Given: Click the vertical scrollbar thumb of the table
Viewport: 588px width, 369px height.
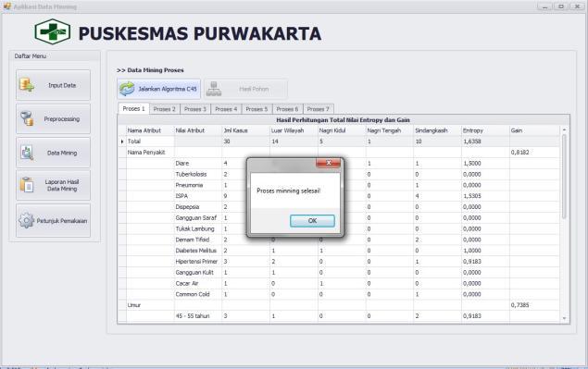Looking at the screenshot, I should click(564, 176).
